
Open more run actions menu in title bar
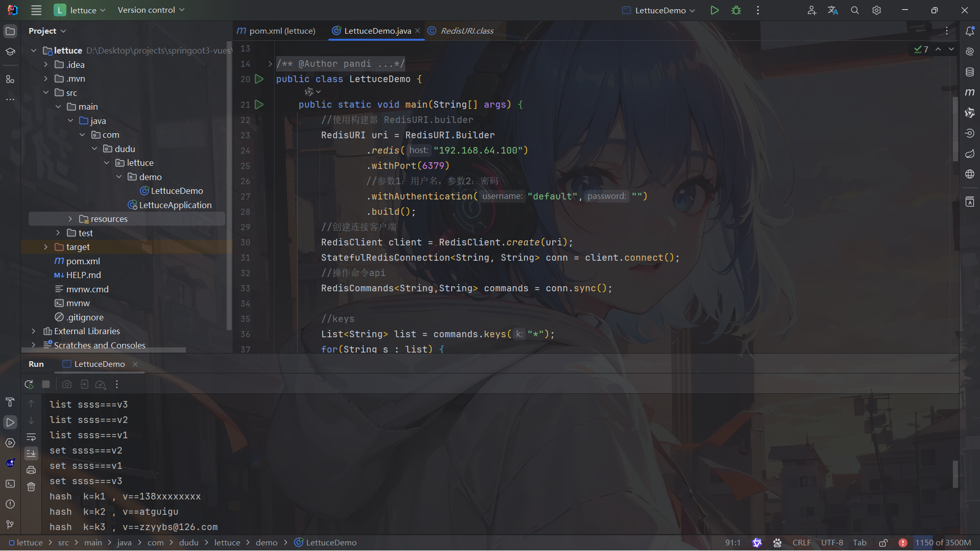[758, 10]
